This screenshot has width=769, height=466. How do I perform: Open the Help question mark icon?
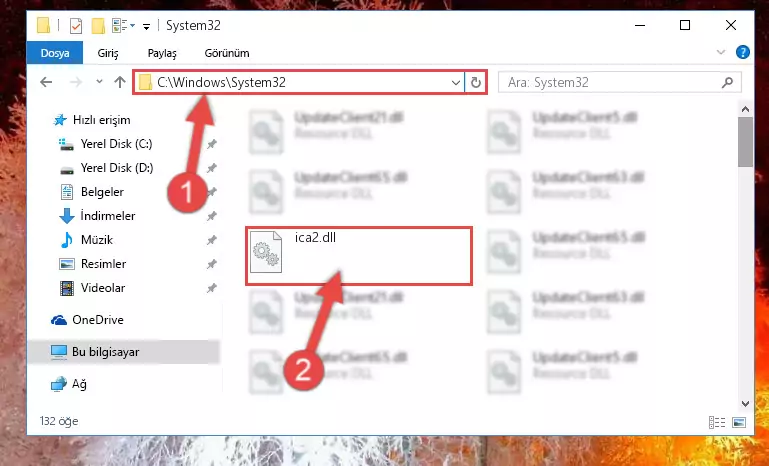tap(743, 52)
